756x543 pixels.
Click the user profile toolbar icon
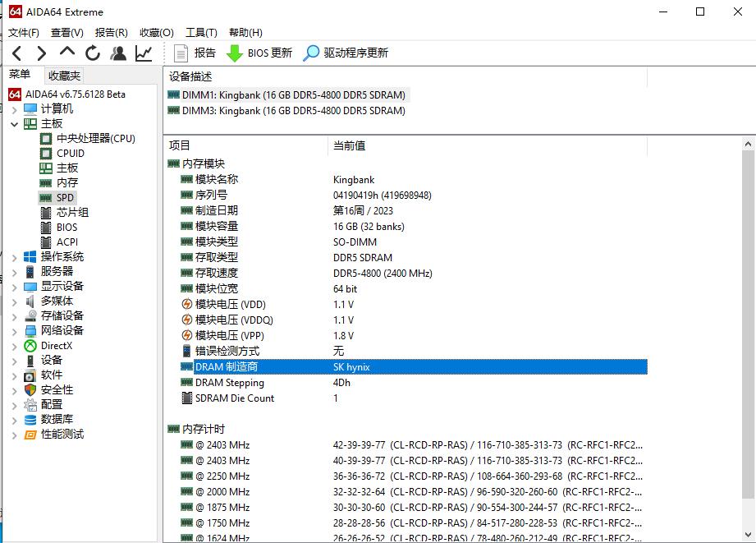(117, 53)
